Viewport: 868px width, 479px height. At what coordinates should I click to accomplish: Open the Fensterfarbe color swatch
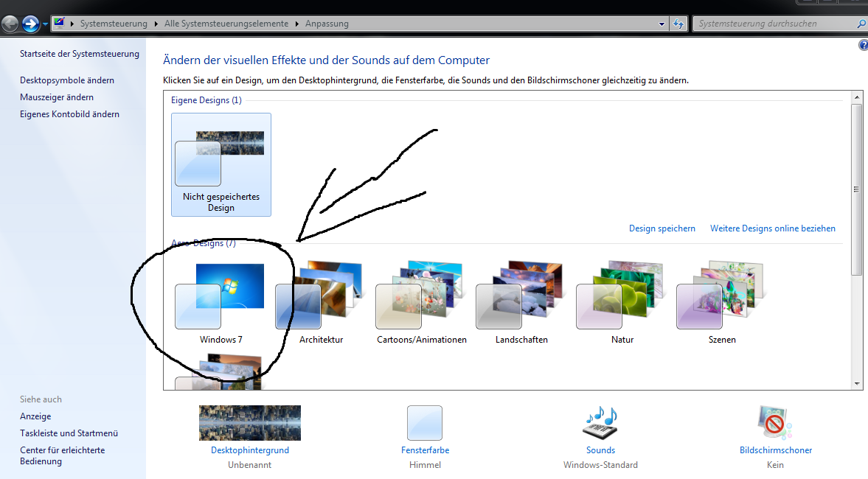(425, 422)
